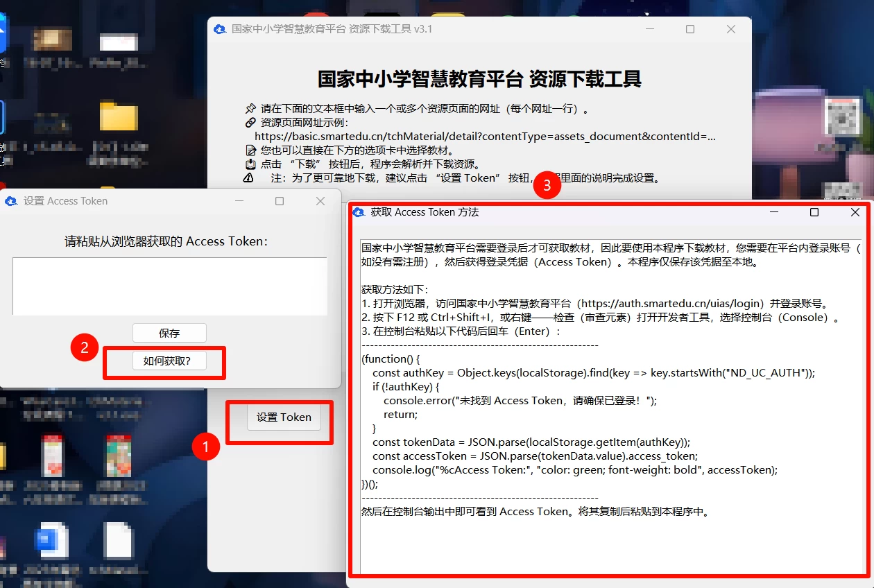The image size is (874, 588).
Task: Click step 3 line 在控制台粘贴以下代码后回车
Action: coord(461,331)
